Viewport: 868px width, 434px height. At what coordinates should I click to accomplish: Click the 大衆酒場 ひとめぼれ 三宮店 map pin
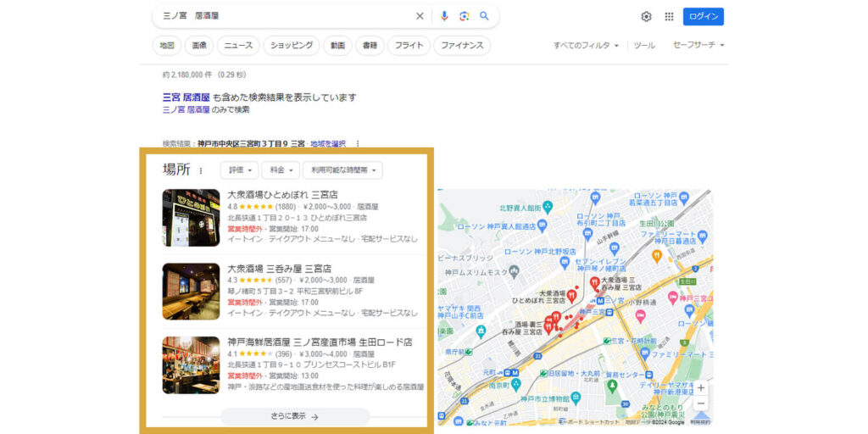572,296
